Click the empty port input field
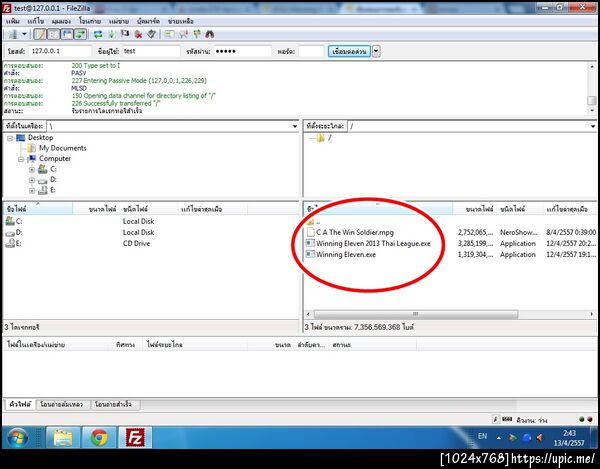The image size is (600, 469). tap(311, 51)
